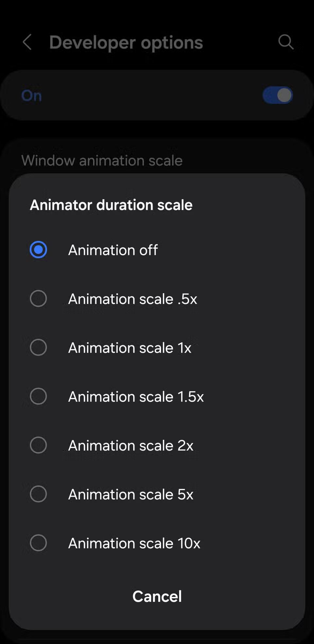Viewport: 314px width, 644px height.
Task: Open the Window animation scale setting
Action: 102,161
